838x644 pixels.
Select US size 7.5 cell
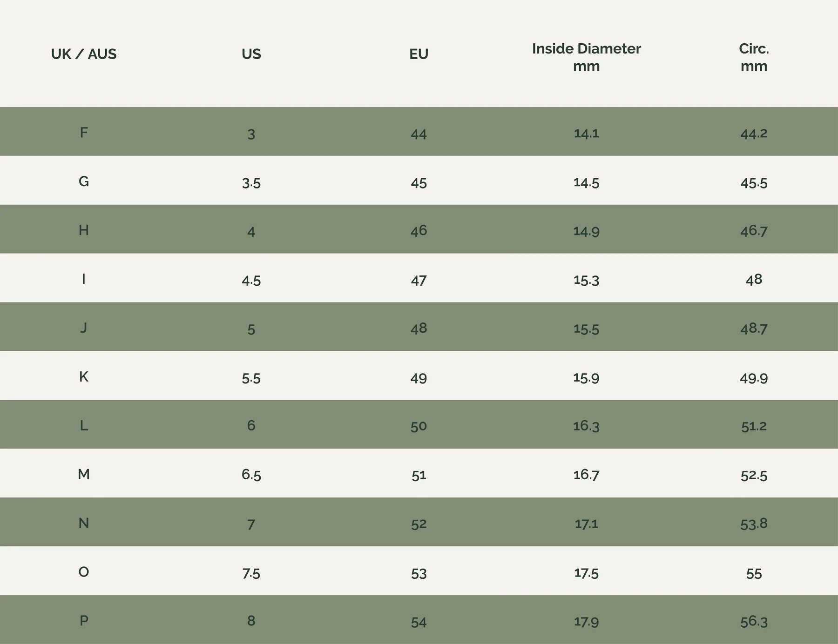pyautogui.click(x=251, y=573)
